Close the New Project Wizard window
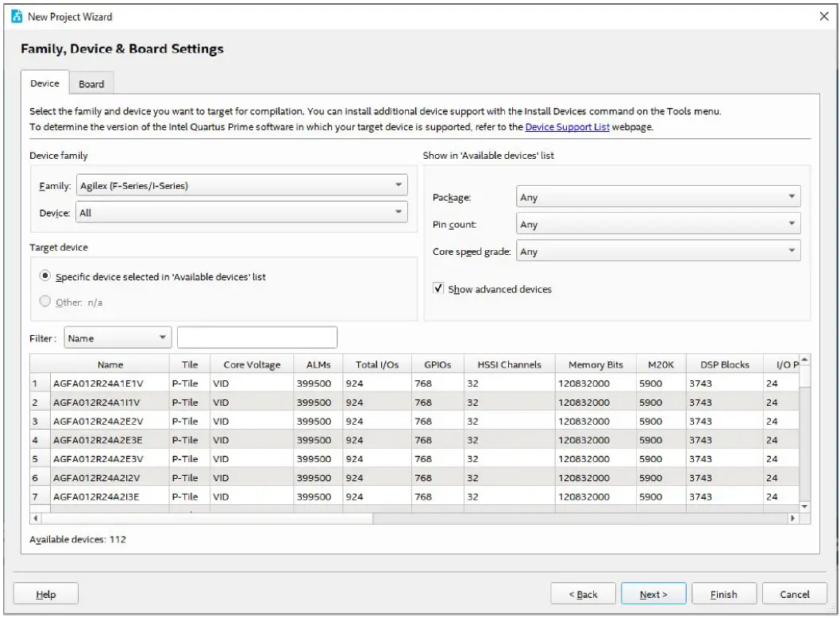The image size is (840, 617). (823, 17)
